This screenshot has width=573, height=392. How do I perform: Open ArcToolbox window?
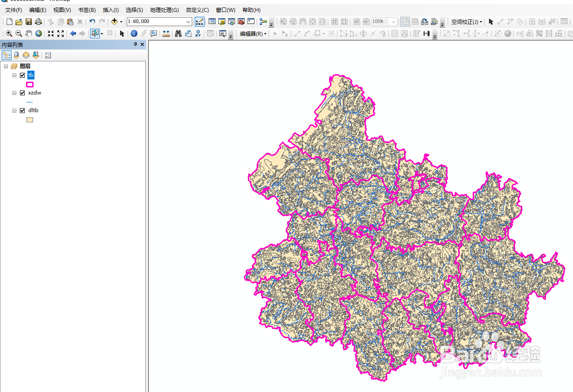pyautogui.click(x=241, y=22)
